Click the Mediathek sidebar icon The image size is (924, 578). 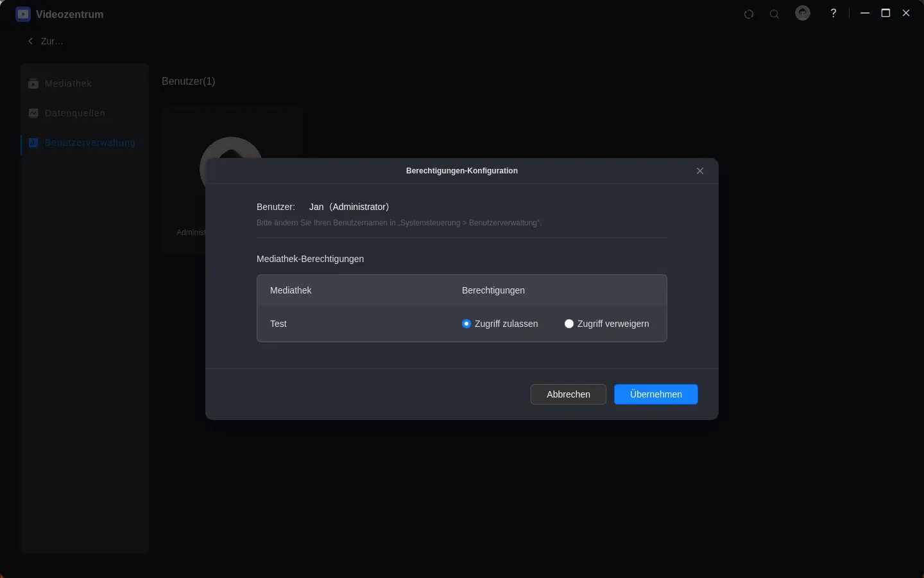pos(33,84)
